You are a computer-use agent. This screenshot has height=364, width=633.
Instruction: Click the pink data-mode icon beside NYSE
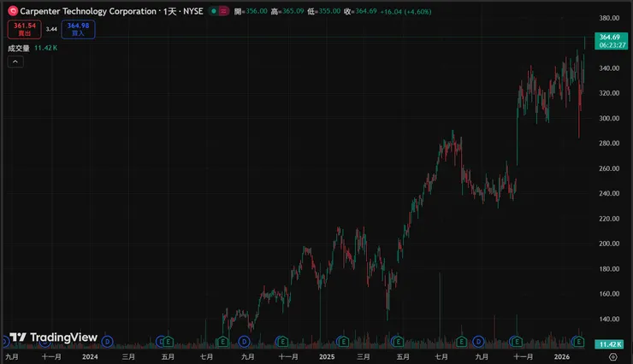click(223, 11)
